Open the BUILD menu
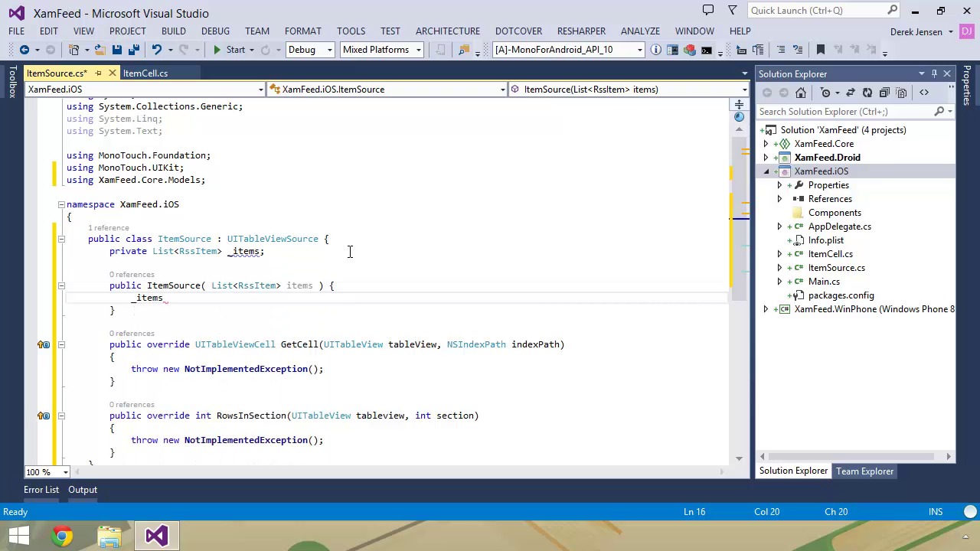Image resolution: width=980 pixels, height=551 pixels. point(173,31)
